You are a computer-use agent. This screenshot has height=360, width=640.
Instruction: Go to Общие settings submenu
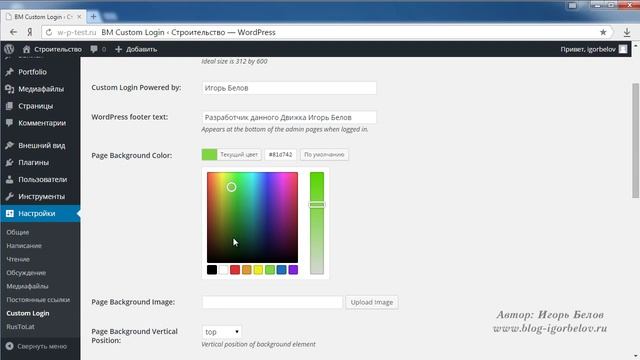(x=18, y=232)
